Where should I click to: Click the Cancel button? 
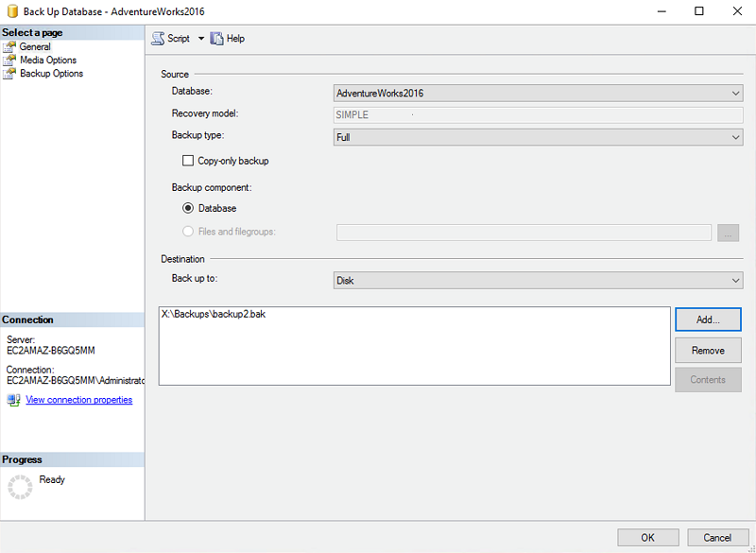pyautogui.click(x=717, y=538)
